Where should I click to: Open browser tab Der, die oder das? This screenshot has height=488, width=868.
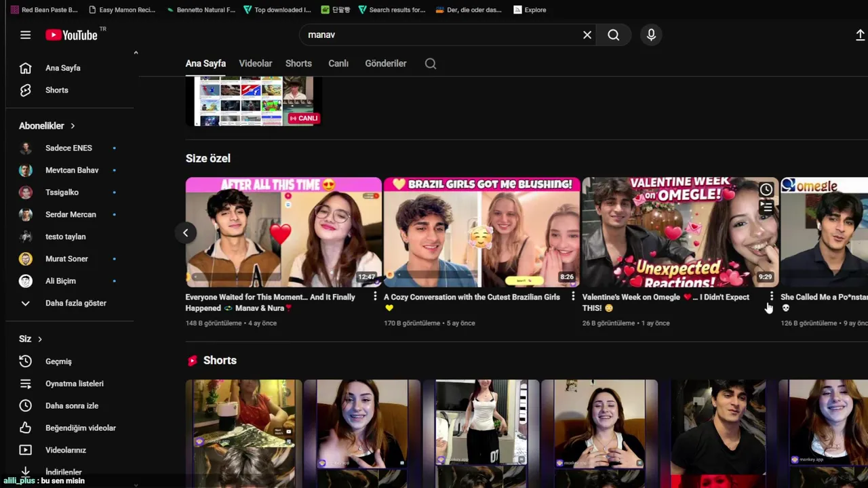pos(469,9)
